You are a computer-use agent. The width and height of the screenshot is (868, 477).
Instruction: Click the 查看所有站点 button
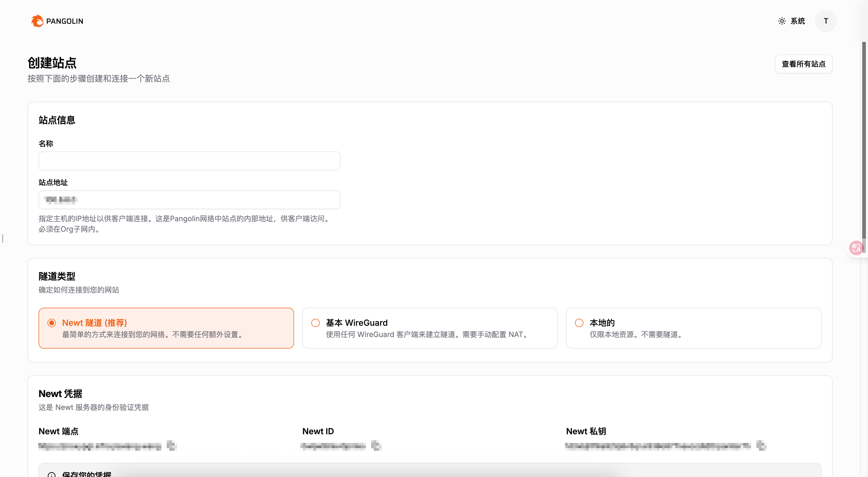click(803, 64)
